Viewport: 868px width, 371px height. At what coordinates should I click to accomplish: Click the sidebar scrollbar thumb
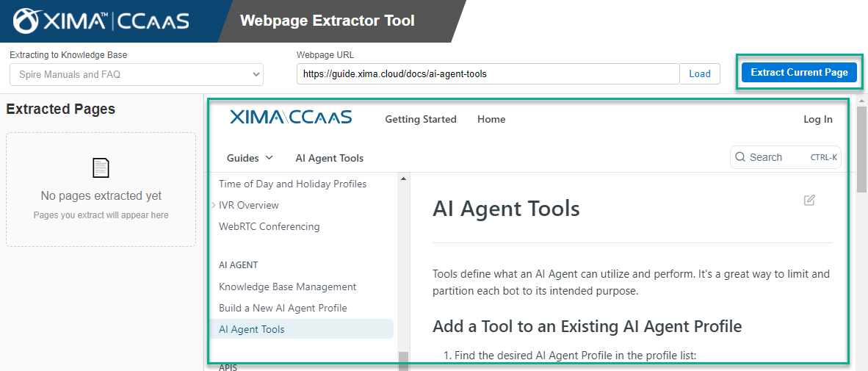(403, 360)
